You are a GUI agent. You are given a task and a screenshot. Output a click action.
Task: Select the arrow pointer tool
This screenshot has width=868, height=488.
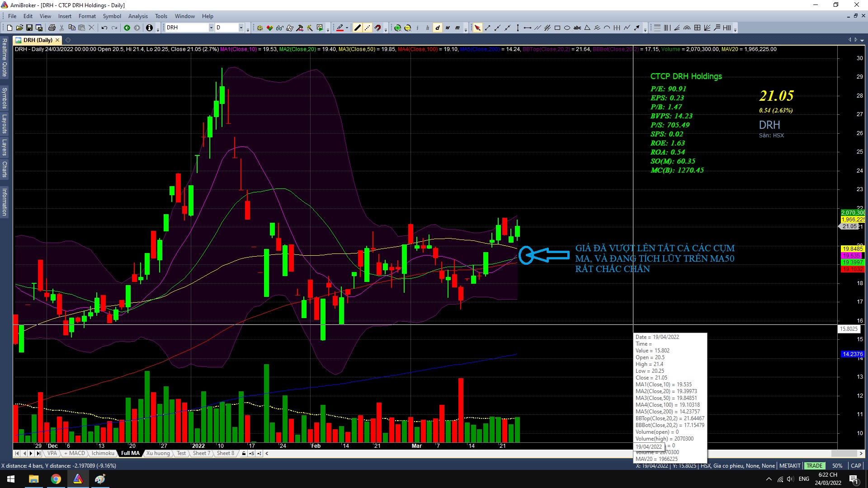[x=477, y=28]
